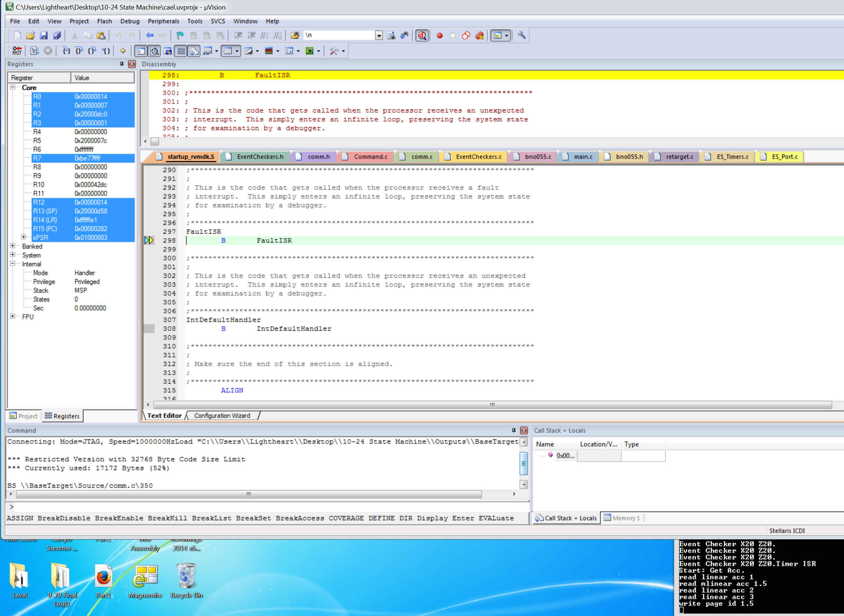The width and height of the screenshot is (844, 616).
Task: Click Start/Stop Debug Session icon
Action: (x=422, y=35)
